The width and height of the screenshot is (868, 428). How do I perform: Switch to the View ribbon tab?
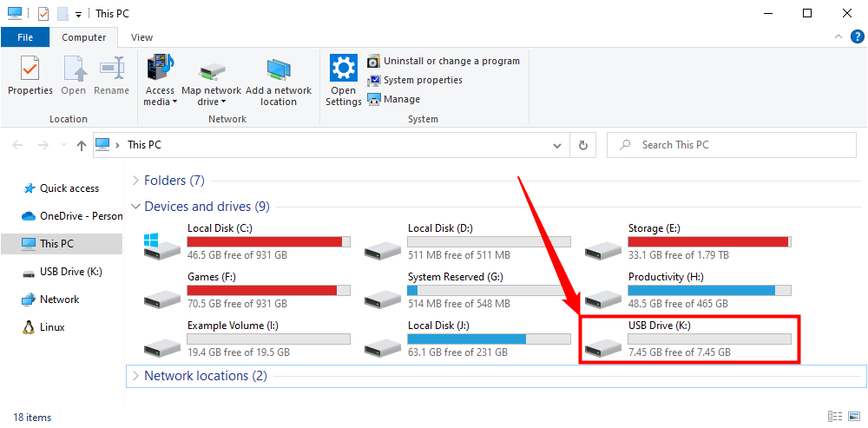click(x=141, y=37)
